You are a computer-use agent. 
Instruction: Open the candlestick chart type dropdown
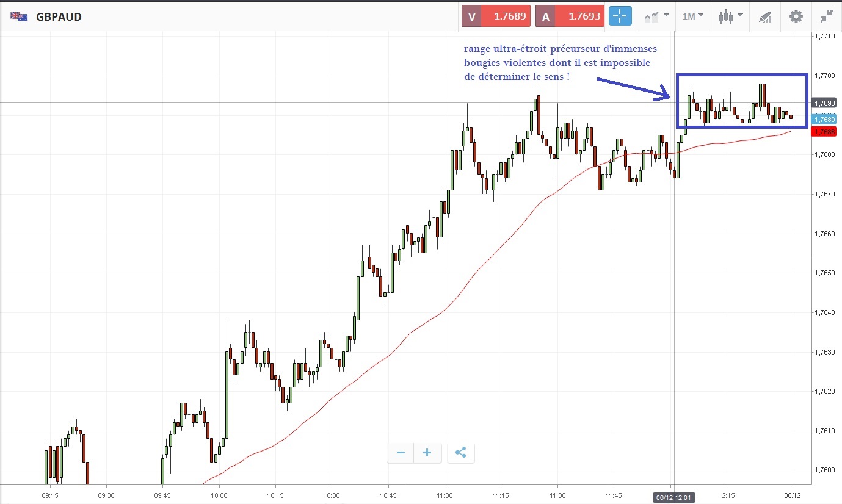pos(730,16)
